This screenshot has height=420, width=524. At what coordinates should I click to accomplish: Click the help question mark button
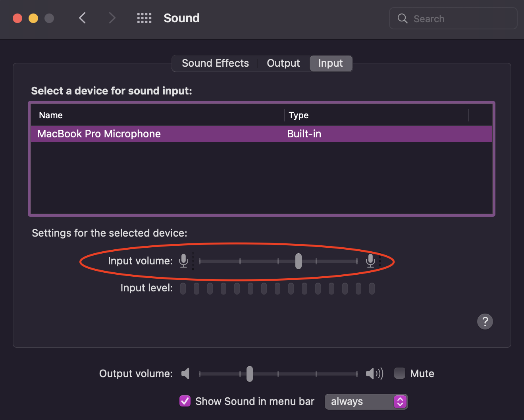click(x=485, y=322)
